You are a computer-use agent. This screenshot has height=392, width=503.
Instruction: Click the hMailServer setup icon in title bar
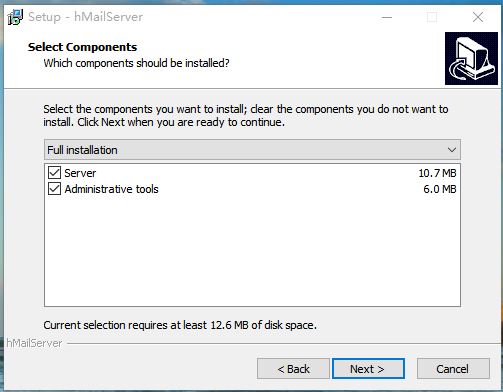[x=15, y=17]
